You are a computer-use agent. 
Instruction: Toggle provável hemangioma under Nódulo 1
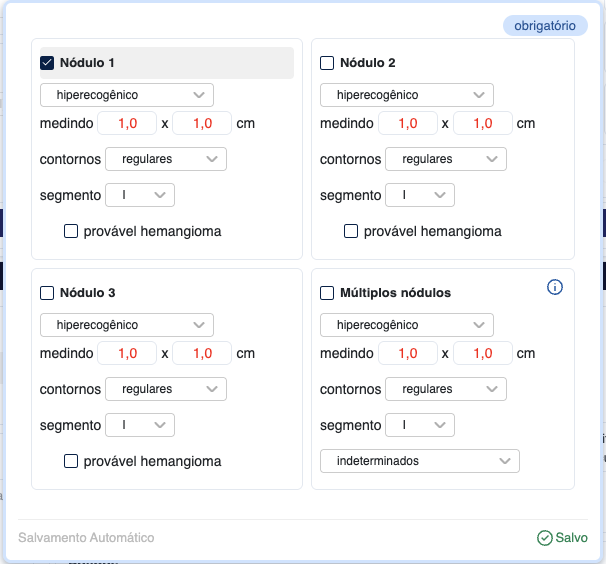(x=71, y=231)
